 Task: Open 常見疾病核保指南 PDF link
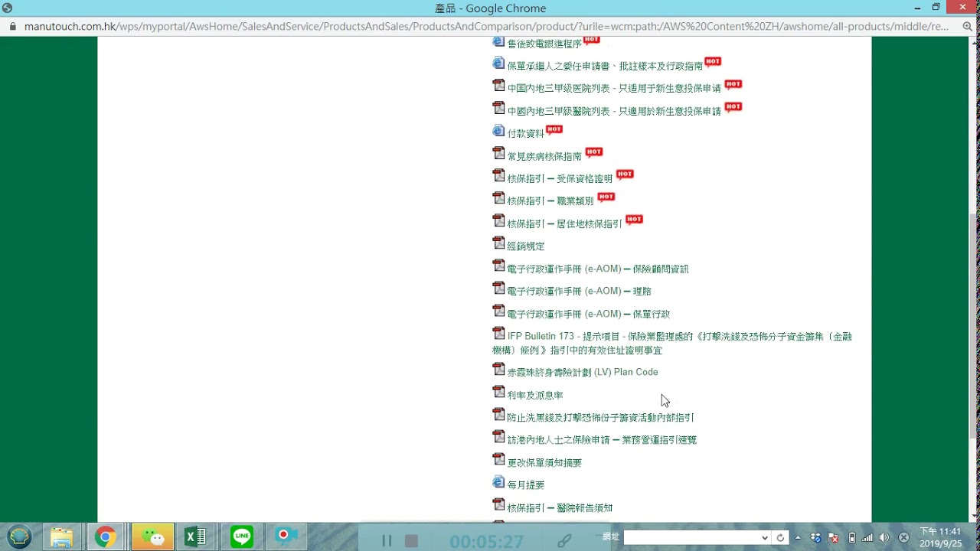point(544,156)
